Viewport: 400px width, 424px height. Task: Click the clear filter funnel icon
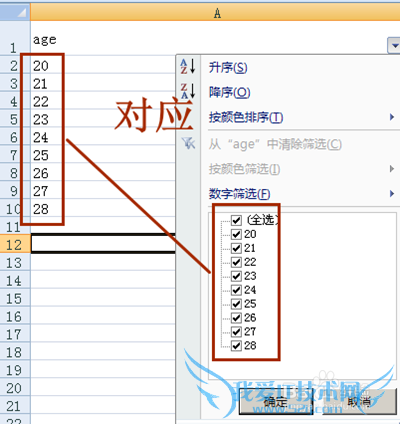189,143
